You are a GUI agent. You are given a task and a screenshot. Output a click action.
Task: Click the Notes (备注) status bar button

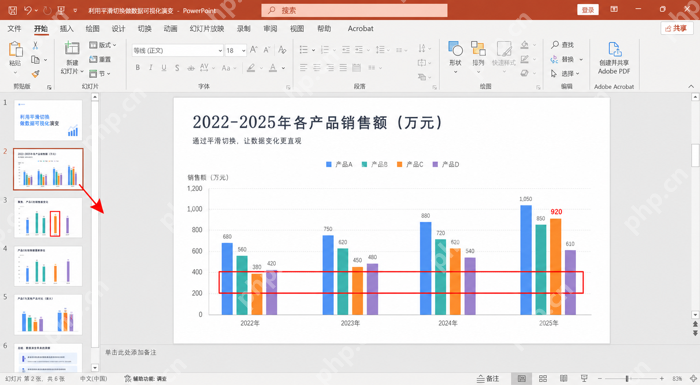click(x=488, y=379)
